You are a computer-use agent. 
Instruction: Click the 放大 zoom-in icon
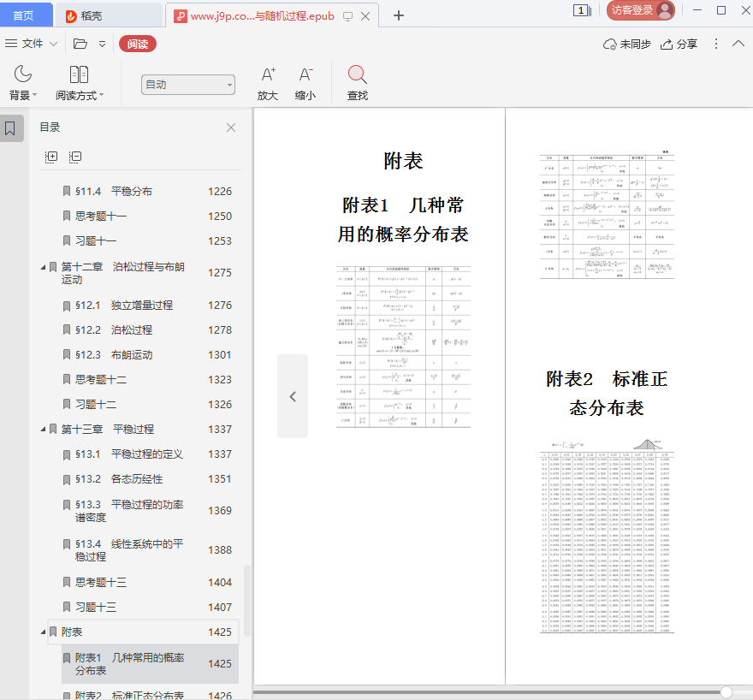(268, 75)
